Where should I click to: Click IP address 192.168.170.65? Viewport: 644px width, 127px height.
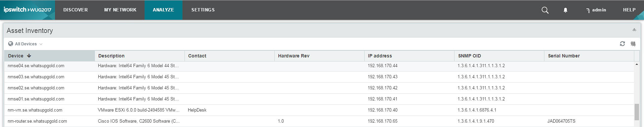[x=382, y=121]
